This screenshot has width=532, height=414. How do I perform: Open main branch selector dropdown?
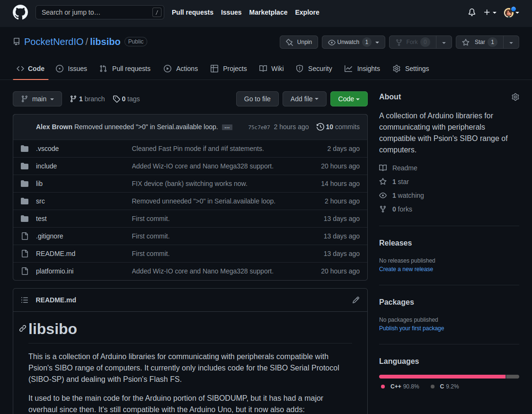[x=37, y=99]
